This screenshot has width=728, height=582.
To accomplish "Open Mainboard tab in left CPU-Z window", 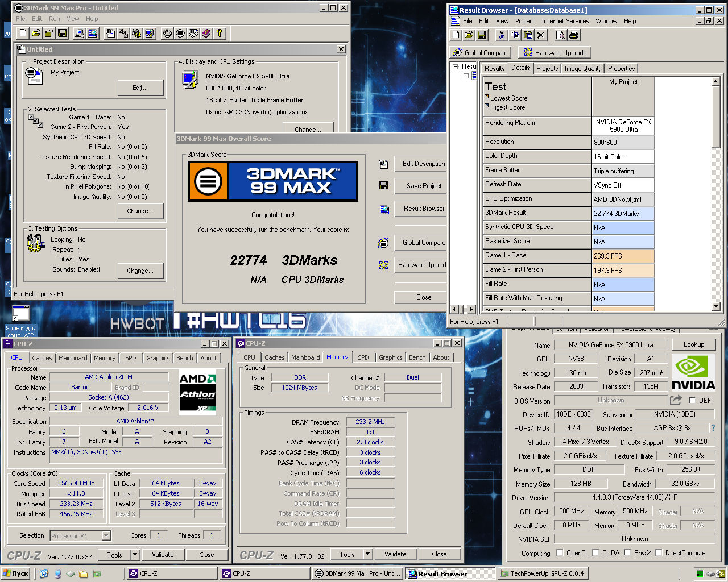I will 73,358.
